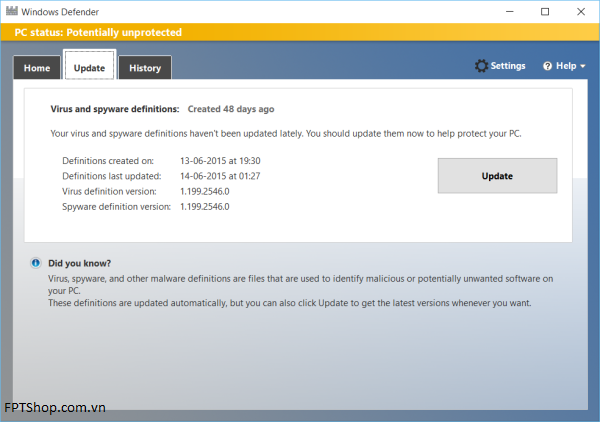
Task: Click the '13-06-2015 at 19:30' created date
Action: click(x=220, y=161)
